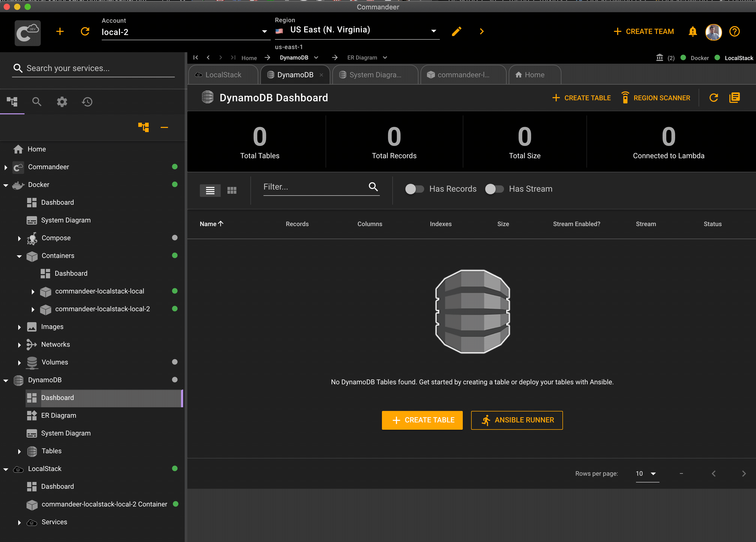756x542 pixels.
Task: Close the DynamoDB tab
Action: pyautogui.click(x=321, y=75)
